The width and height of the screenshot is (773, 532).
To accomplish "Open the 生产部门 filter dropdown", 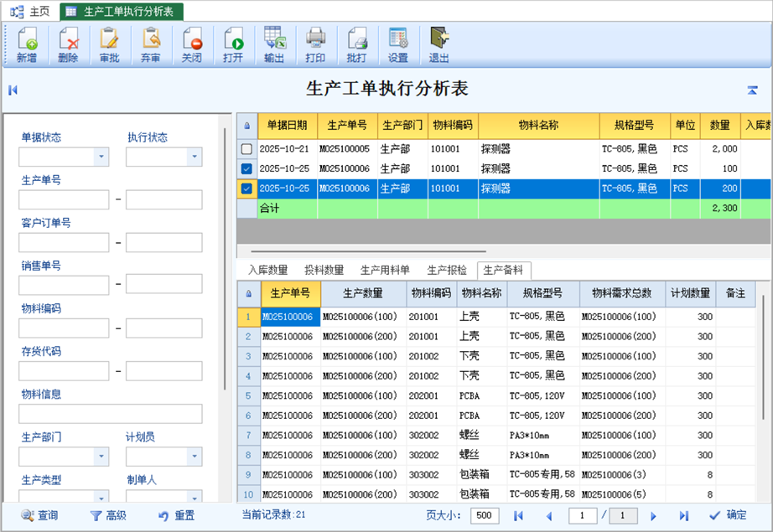I will click(x=101, y=457).
